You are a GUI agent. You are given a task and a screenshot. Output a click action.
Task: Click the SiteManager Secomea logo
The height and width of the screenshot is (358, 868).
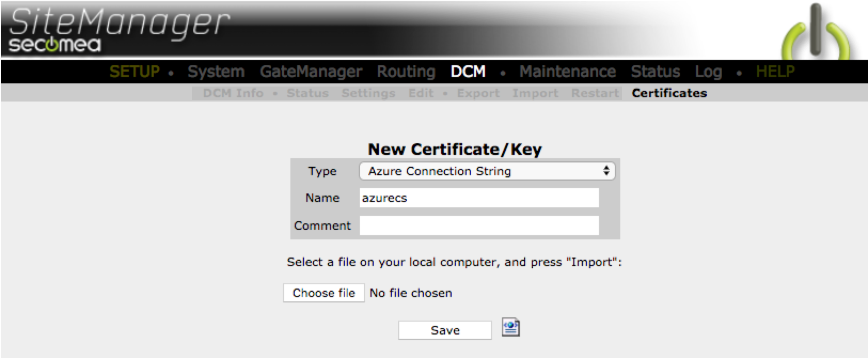(119, 30)
